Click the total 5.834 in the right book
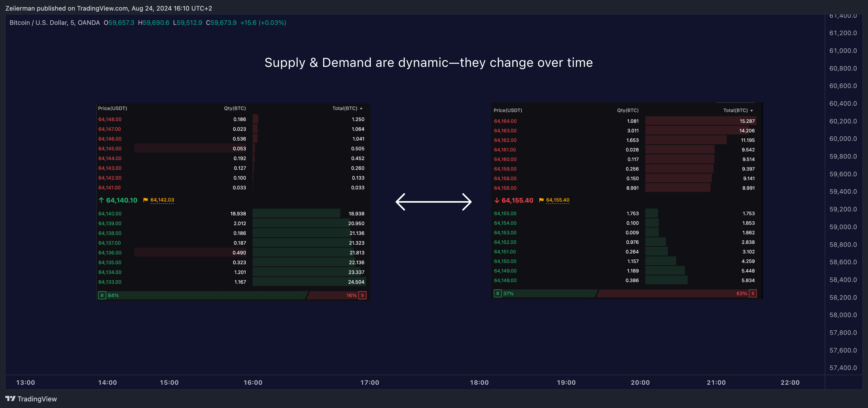The width and height of the screenshot is (868, 408). [x=748, y=281]
